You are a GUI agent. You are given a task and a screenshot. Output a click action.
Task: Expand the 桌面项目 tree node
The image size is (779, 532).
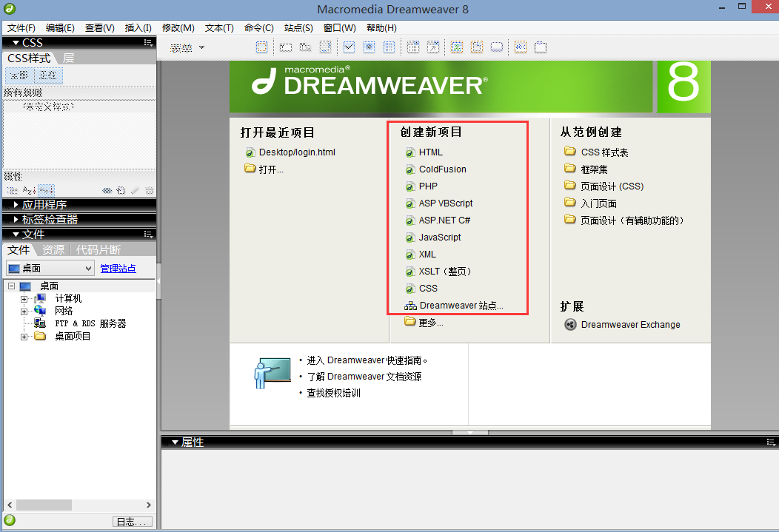tap(24, 337)
